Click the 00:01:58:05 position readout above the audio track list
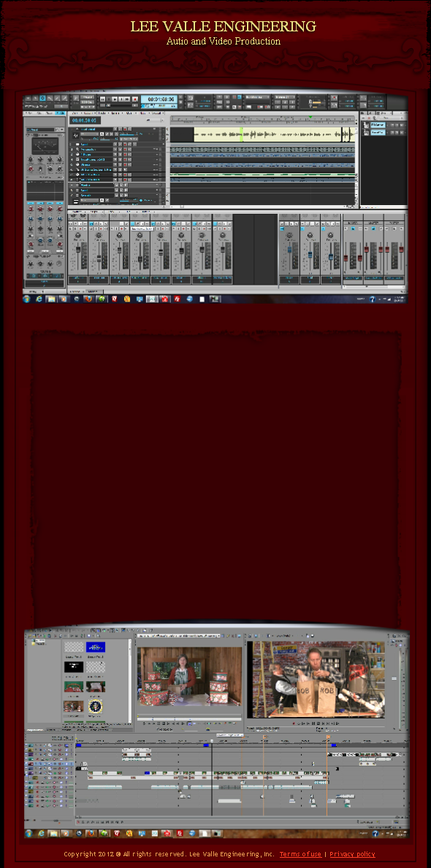 [x=85, y=120]
